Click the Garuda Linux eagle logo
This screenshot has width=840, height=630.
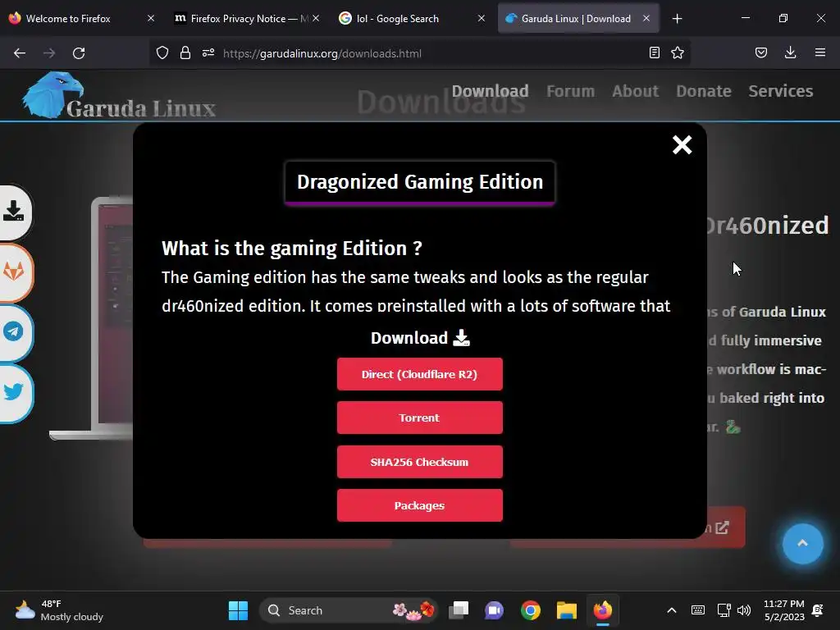(52, 94)
